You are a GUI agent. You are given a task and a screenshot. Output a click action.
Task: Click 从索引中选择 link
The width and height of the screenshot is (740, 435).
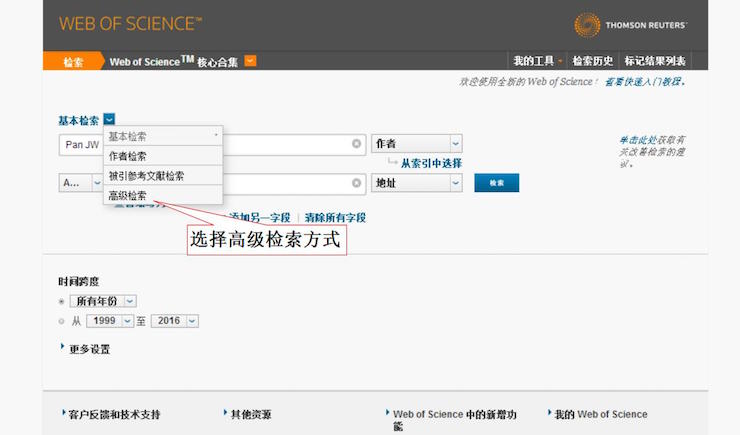[x=431, y=163]
